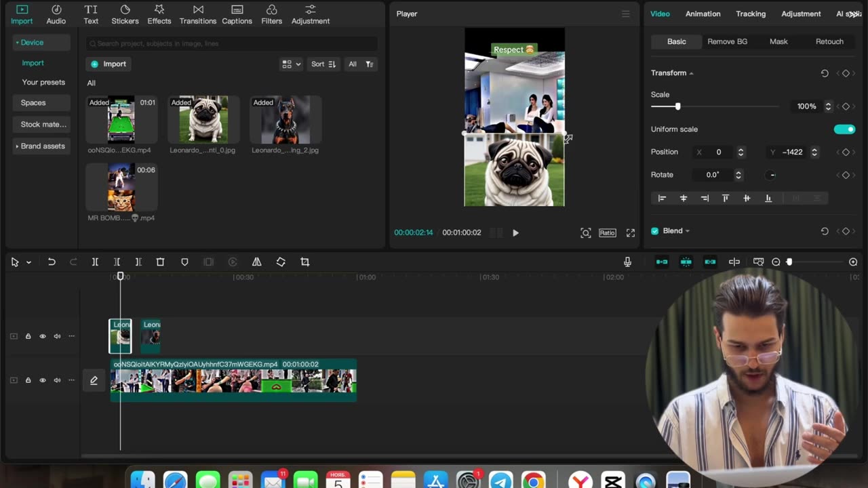This screenshot has width=868, height=488.
Task: Toggle auto snapping in timeline
Action: (686, 262)
